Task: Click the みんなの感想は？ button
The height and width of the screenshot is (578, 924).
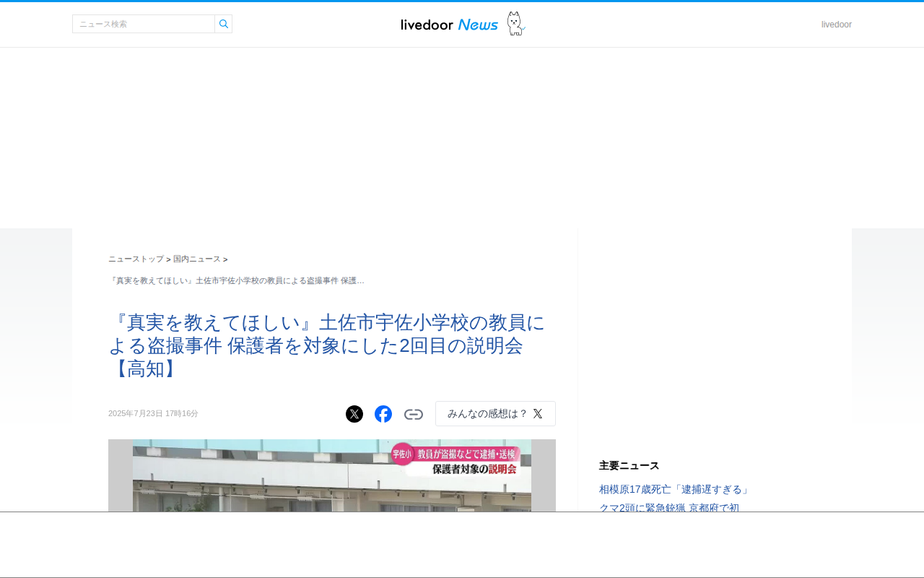Action: click(495, 414)
